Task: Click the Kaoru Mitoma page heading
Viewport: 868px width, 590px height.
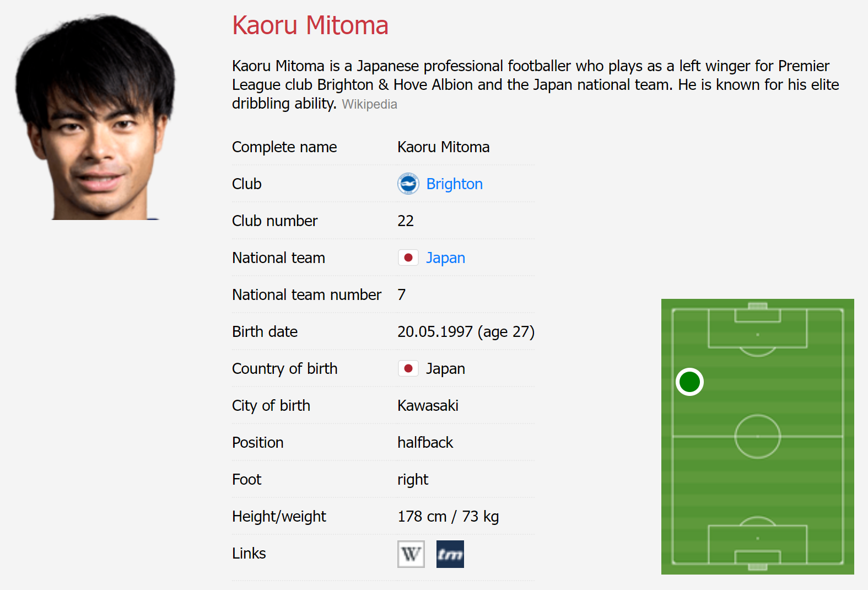Action: pyautogui.click(x=310, y=25)
